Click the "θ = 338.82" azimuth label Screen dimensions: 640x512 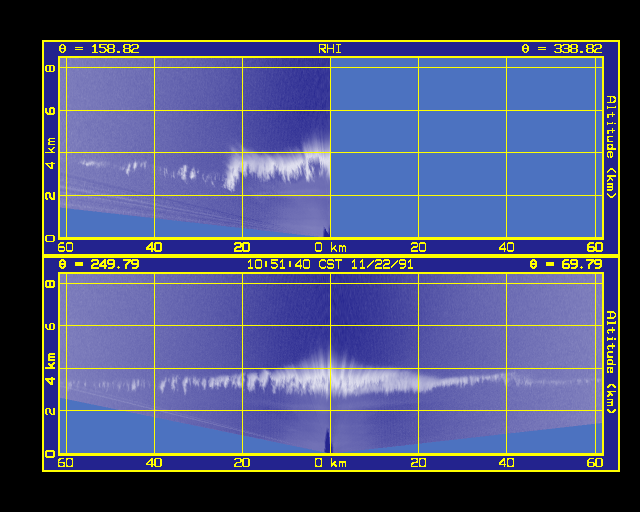(562, 49)
